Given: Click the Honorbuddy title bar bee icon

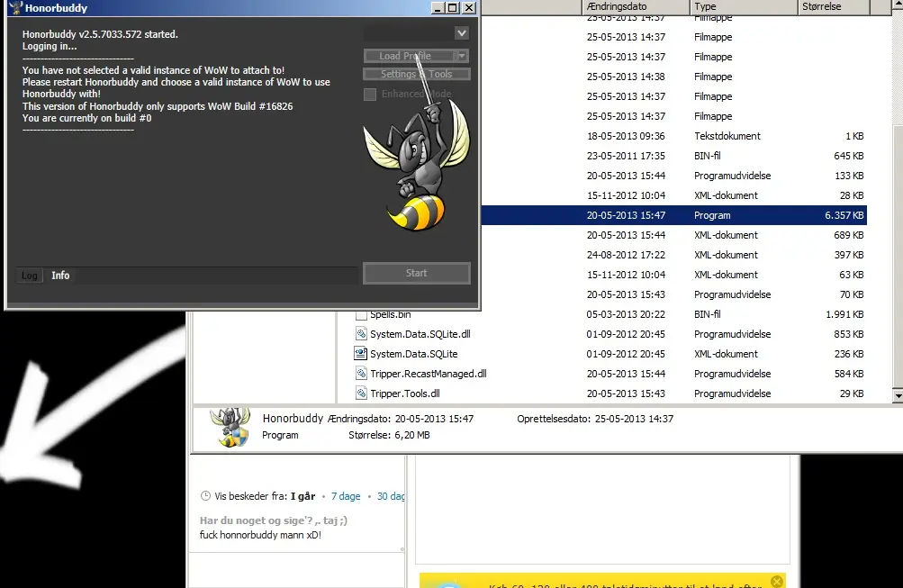Looking at the screenshot, I should pyautogui.click(x=15, y=7).
